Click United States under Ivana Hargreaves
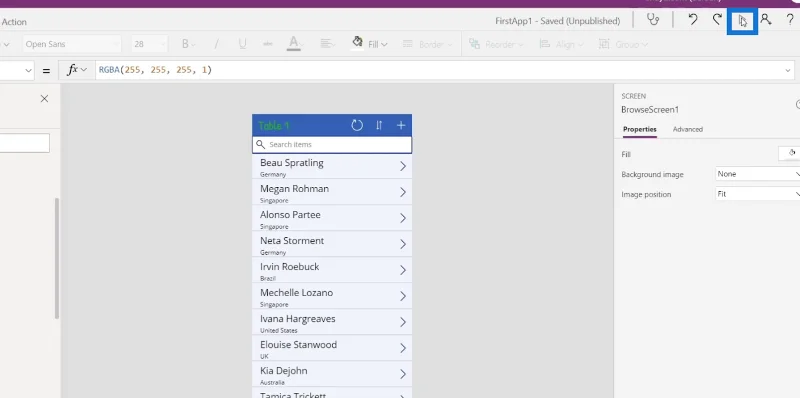 coord(279,331)
